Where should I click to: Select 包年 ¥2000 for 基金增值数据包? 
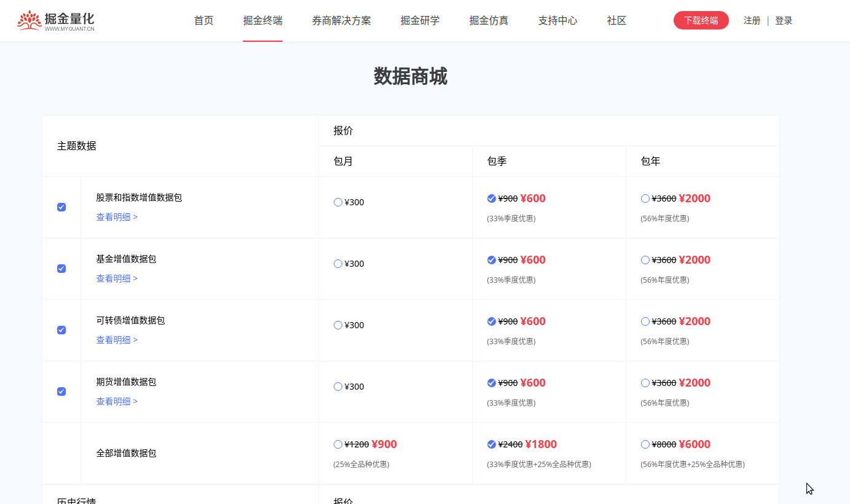pyautogui.click(x=645, y=259)
